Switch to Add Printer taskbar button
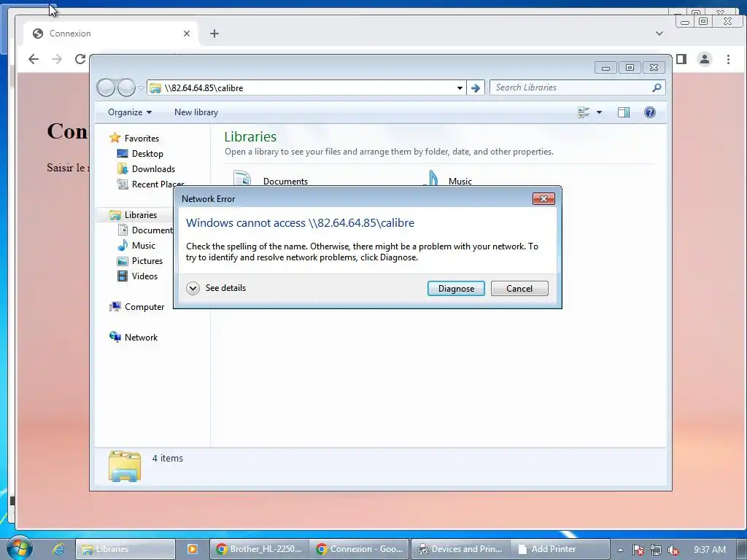The image size is (747, 560). pyautogui.click(x=560, y=549)
